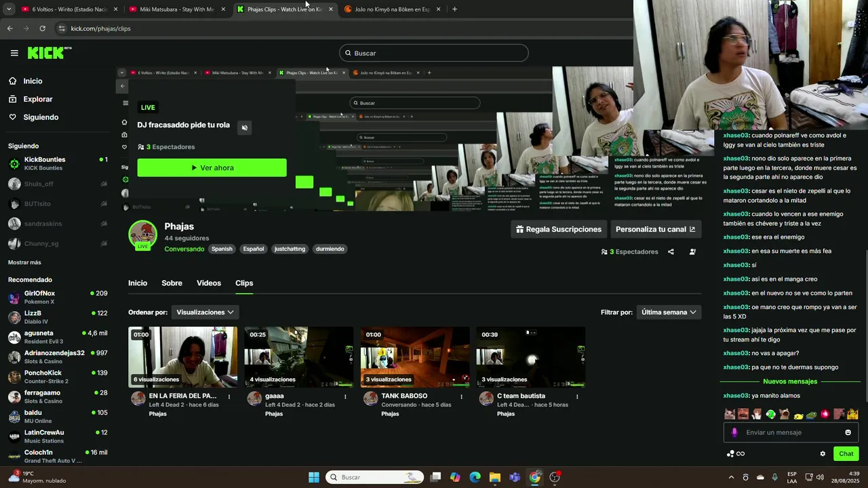Open Windows Start menu
Screen dimensions: 868x488
click(x=314, y=477)
